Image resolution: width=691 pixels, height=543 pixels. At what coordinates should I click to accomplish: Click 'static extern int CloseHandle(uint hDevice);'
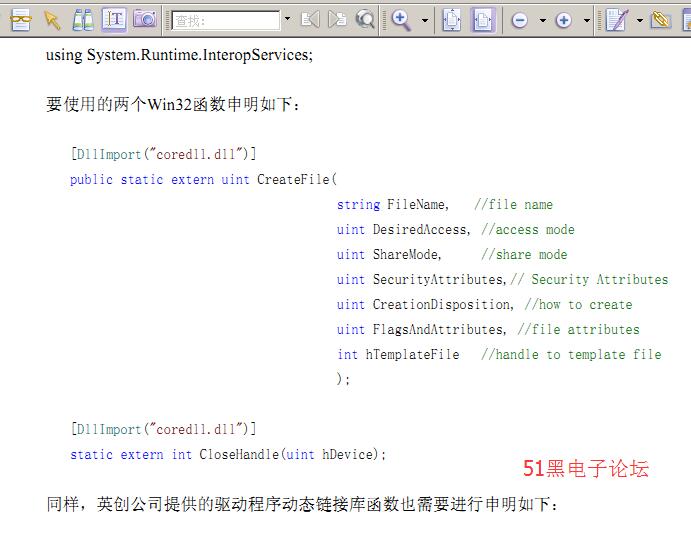tap(228, 454)
